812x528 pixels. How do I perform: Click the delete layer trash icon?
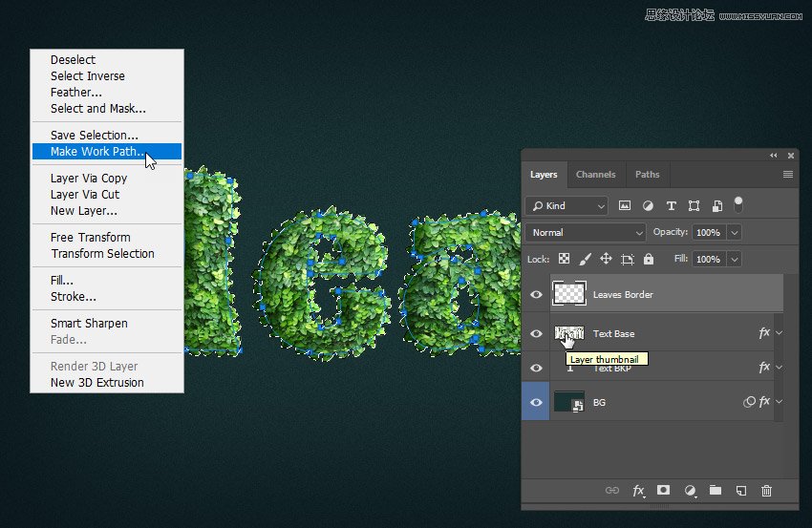766,491
